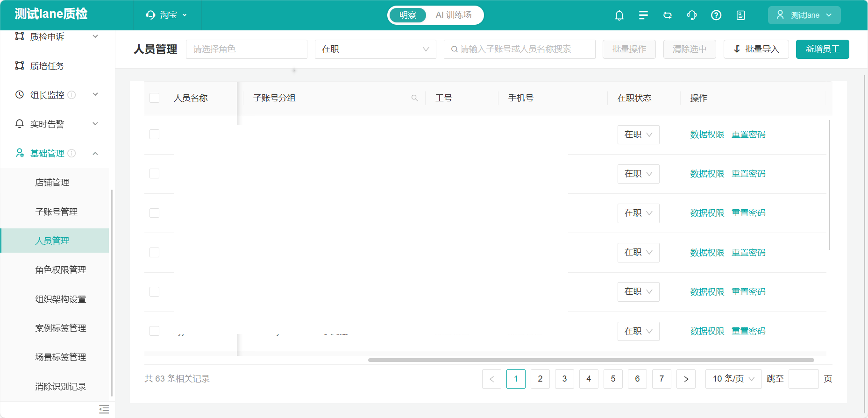Click the 跳至 page number input

[x=804, y=379]
